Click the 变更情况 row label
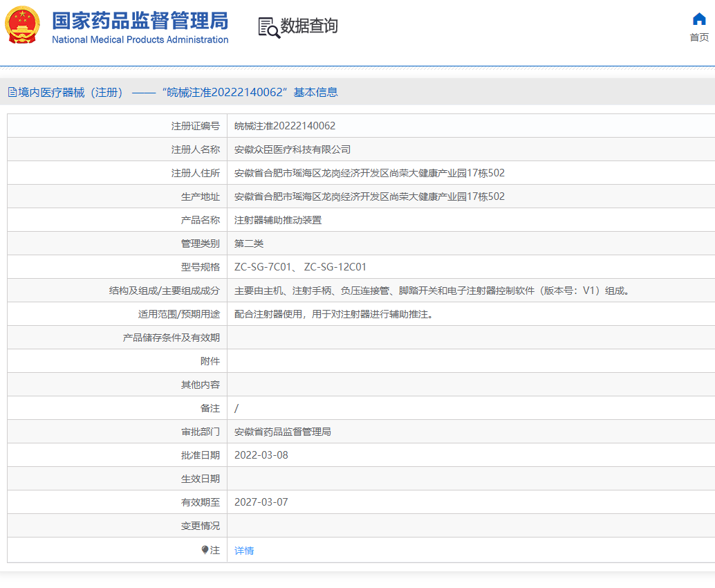Viewport: 715px width, 588px height. coord(201,526)
